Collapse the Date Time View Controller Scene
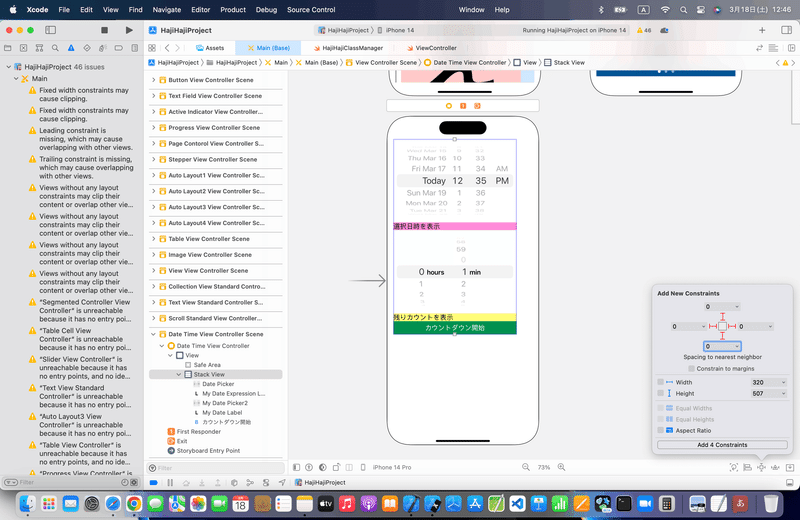This screenshot has height=520, width=800. click(154, 334)
